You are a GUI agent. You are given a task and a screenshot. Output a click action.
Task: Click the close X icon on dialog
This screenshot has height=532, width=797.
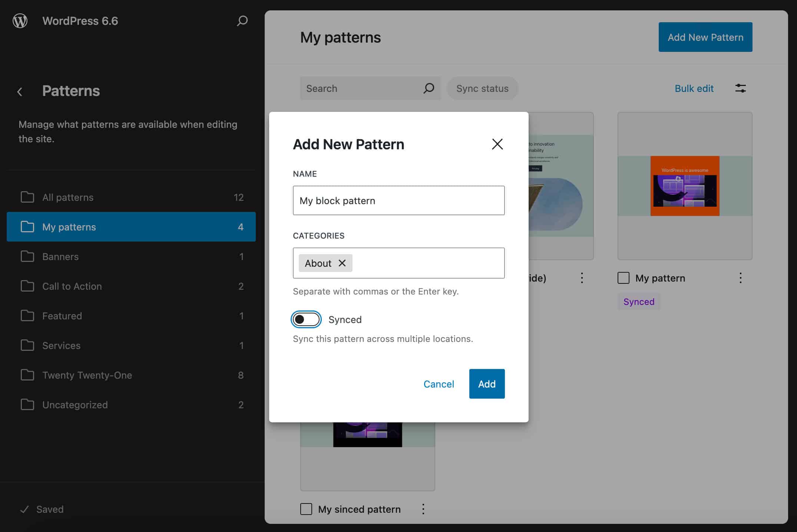tap(497, 144)
